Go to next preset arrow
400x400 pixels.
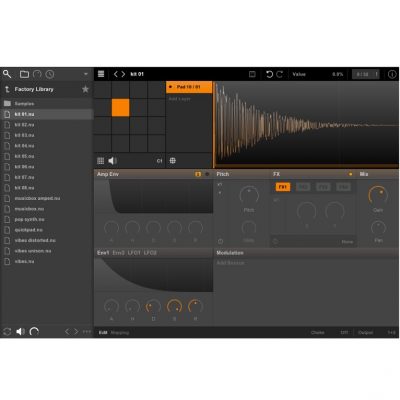tap(123, 74)
